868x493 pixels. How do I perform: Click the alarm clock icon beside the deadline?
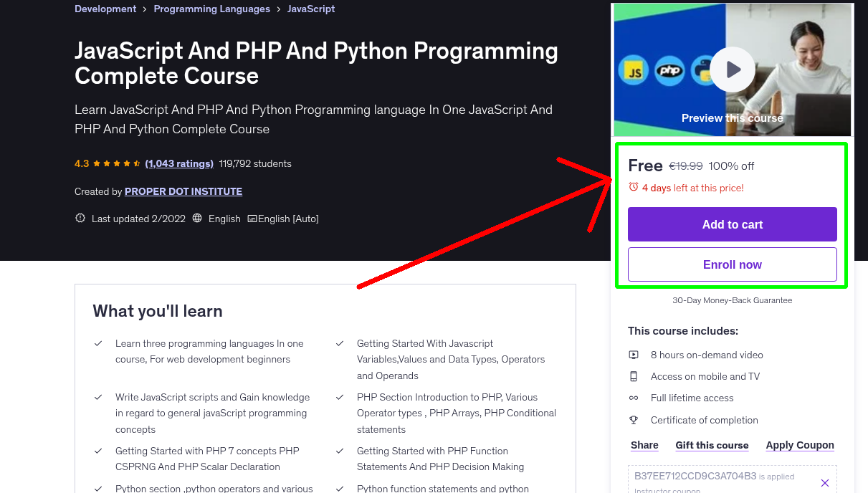coord(632,188)
